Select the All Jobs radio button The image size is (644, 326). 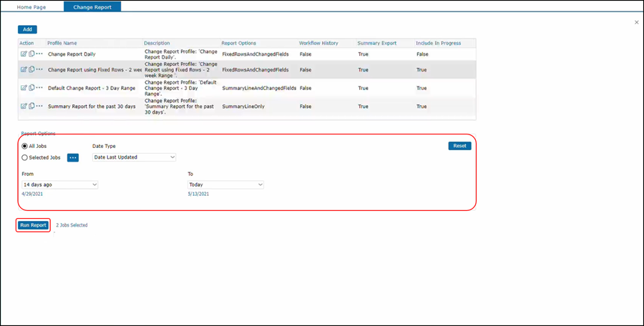(x=25, y=146)
